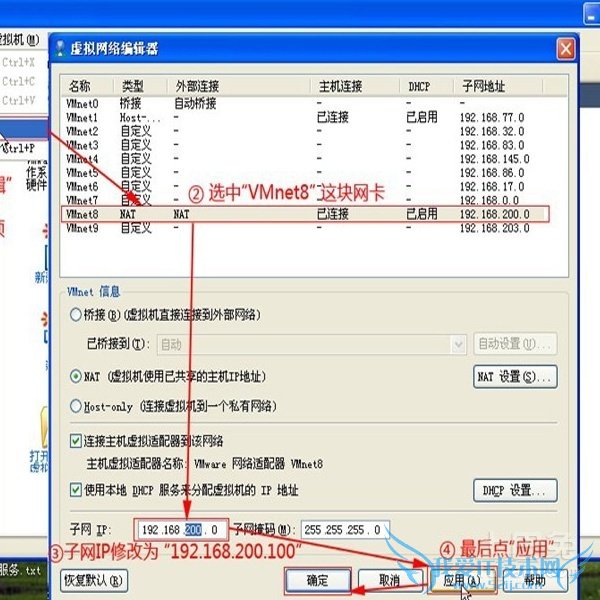Select the VMnet2 row
Screen dimensions: 600x600
click(314, 131)
